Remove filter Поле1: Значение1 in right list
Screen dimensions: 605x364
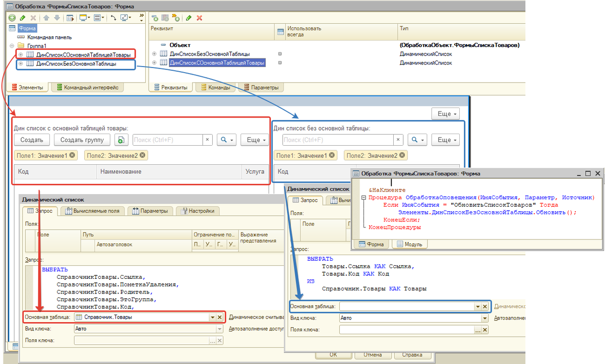pos(331,156)
